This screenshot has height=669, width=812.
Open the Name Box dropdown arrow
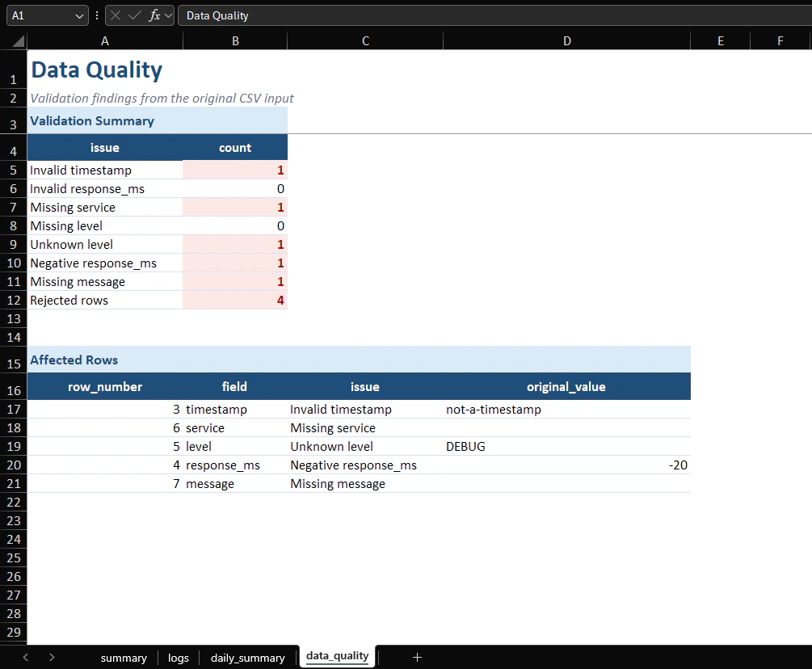[79, 16]
